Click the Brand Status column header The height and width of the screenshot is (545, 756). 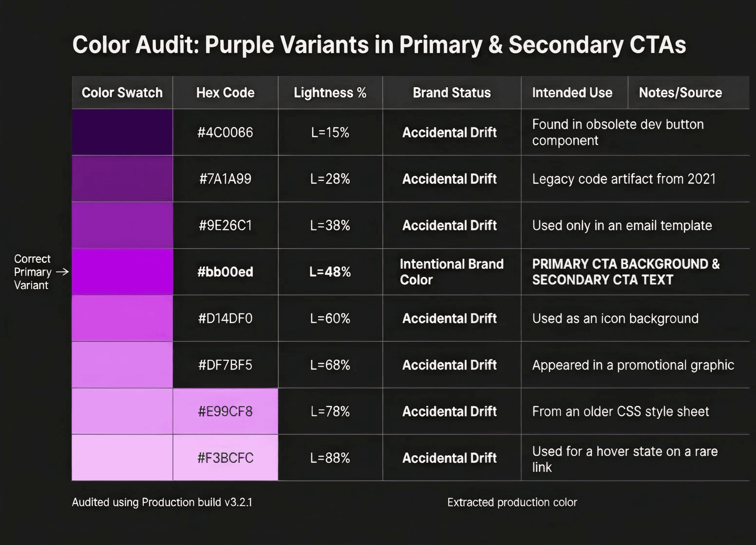(x=452, y=92)
